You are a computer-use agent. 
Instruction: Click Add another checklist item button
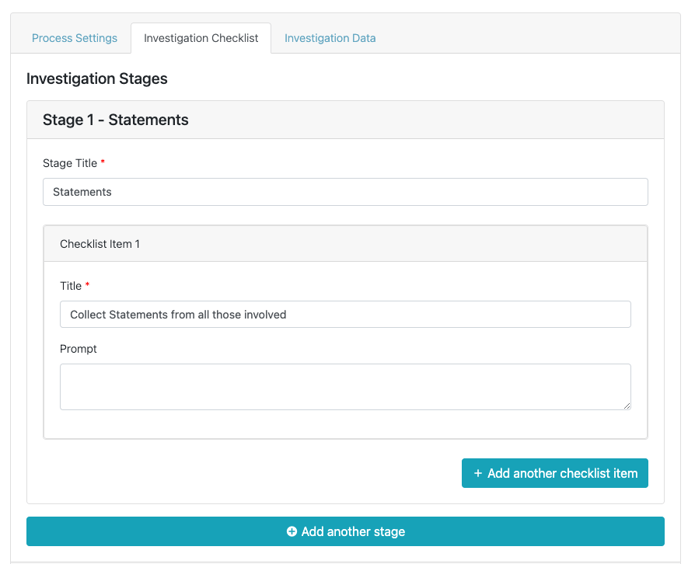pos(555,473)
